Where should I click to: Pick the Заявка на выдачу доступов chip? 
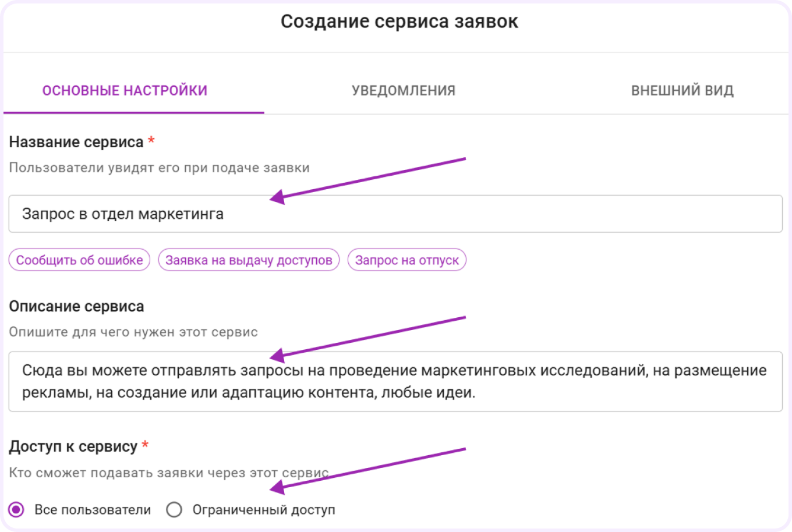[x=249, y=260]
